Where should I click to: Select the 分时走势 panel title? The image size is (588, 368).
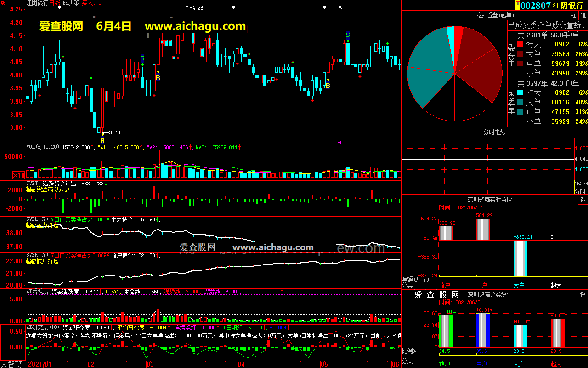[494, 132]
